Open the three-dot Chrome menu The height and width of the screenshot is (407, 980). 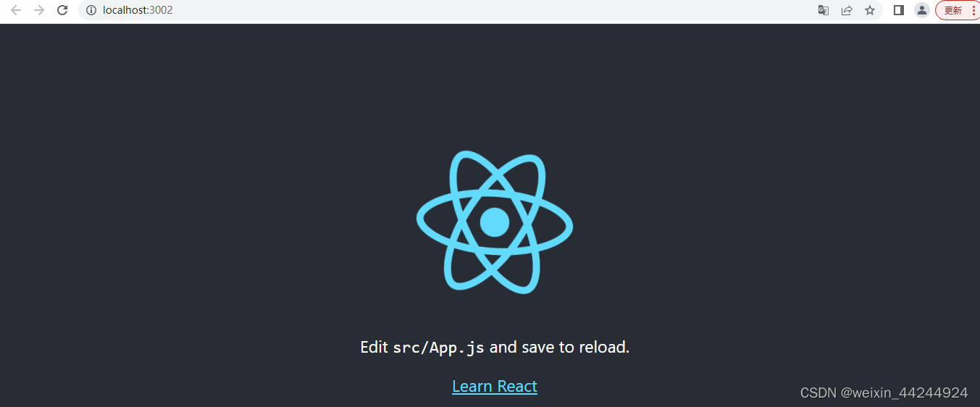point(973,10)
